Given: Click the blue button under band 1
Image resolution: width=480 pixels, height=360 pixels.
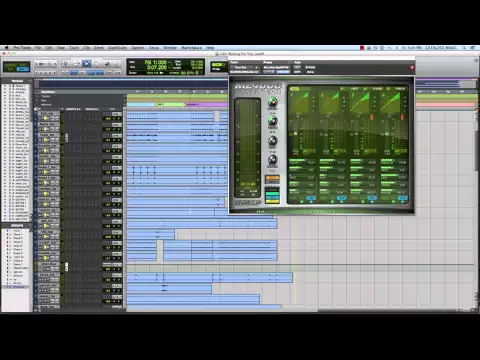Looking at the screenshot, I should point(311,198).
